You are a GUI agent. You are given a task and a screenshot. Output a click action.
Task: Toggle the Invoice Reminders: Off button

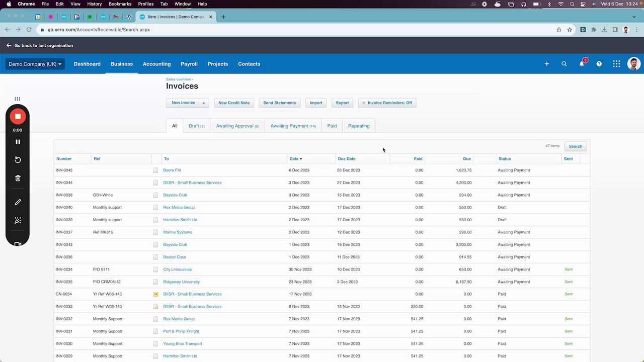tap(387, 103)
